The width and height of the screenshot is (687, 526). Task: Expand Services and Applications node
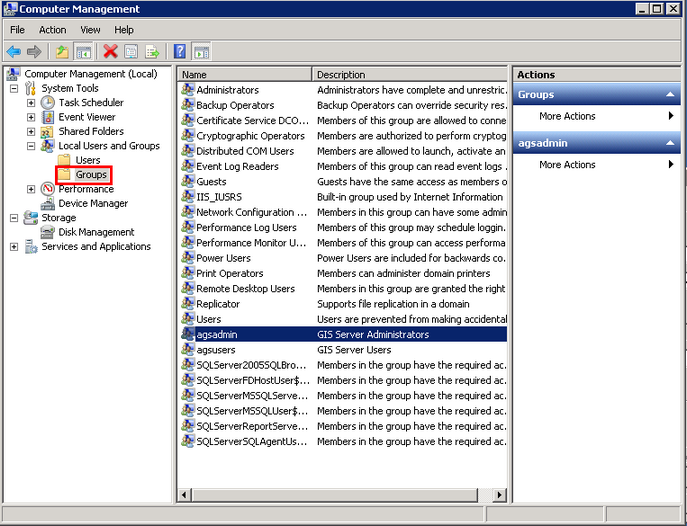pos(14,247)
